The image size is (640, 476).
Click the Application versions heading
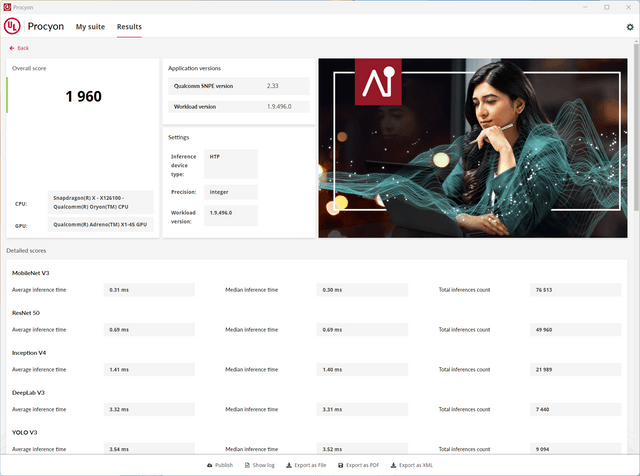194,68
